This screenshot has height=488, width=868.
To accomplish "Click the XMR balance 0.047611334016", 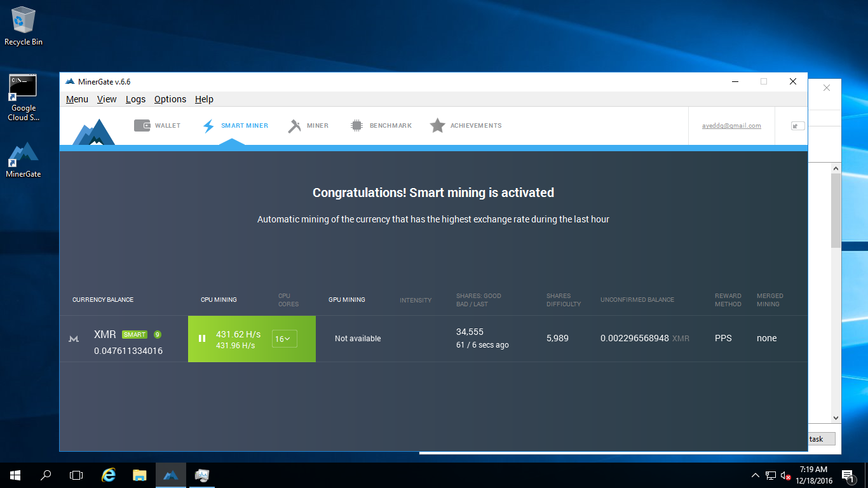I will click(128, 351).
